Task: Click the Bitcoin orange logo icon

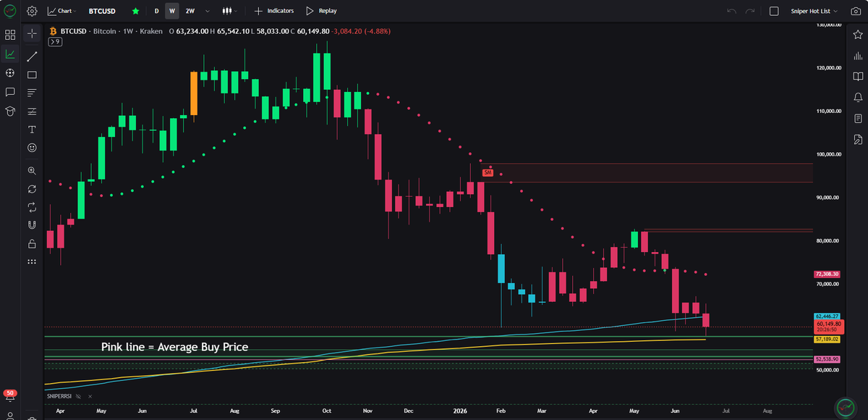Action: coord(53,32)
